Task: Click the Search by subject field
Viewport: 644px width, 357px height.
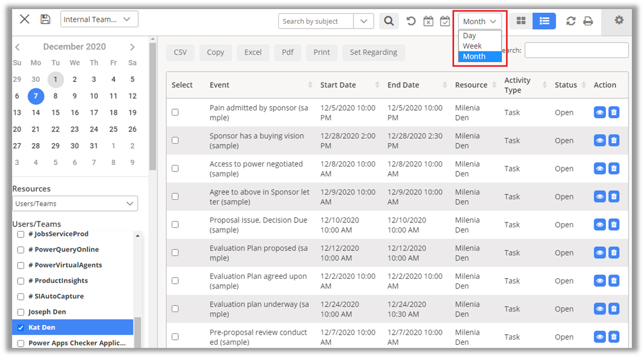Action: (315, 21)
